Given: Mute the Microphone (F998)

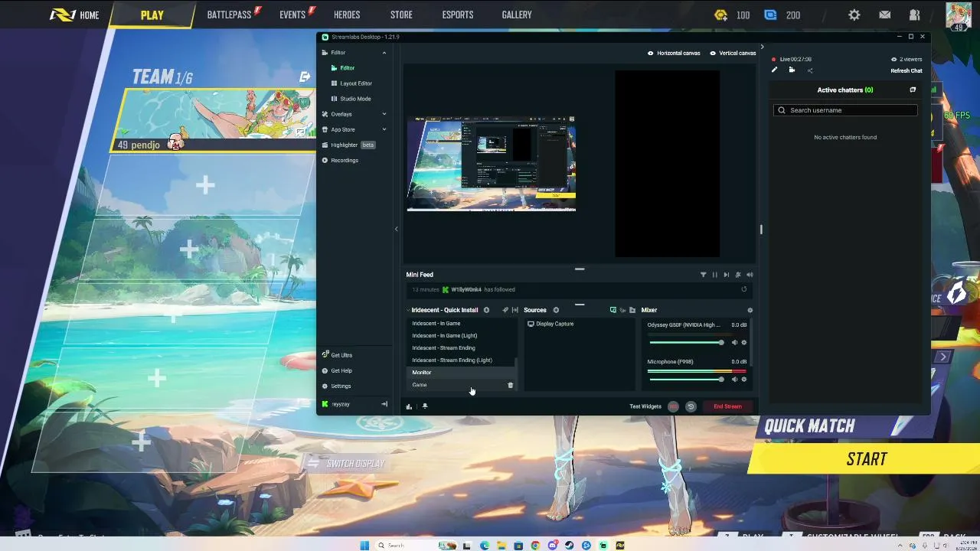Looking at the screenshot, I should 734,380.
